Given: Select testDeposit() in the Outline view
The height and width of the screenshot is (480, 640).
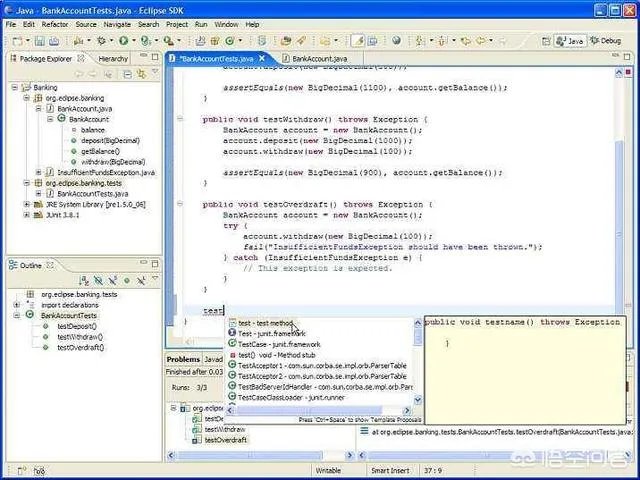Looking at the screenshot, I should tap(76, 326).
